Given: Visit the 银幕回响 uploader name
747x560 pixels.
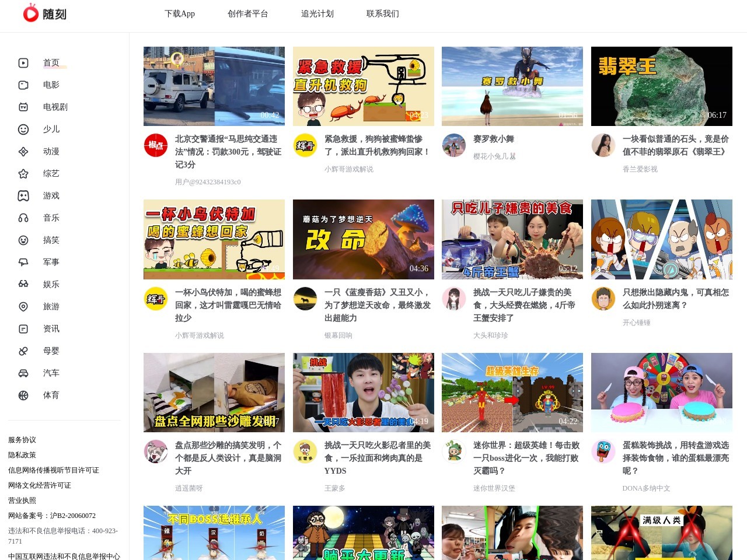Looking at the screenshot, I should pos(338,335).
